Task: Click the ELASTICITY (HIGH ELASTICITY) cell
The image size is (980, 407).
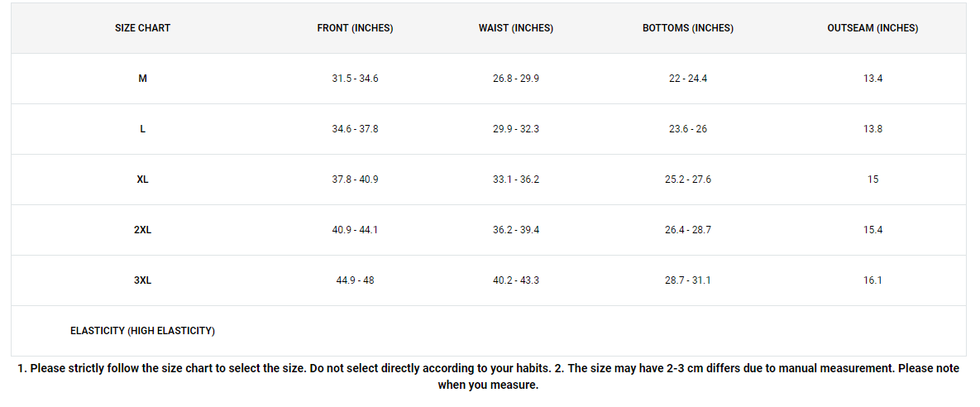Action: 142,331
